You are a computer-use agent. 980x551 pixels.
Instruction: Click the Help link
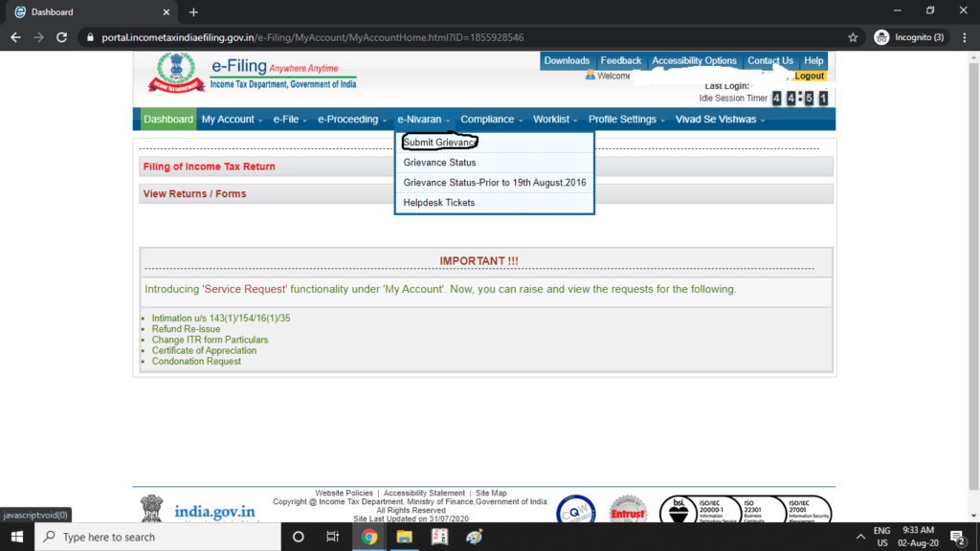(813, 60)
